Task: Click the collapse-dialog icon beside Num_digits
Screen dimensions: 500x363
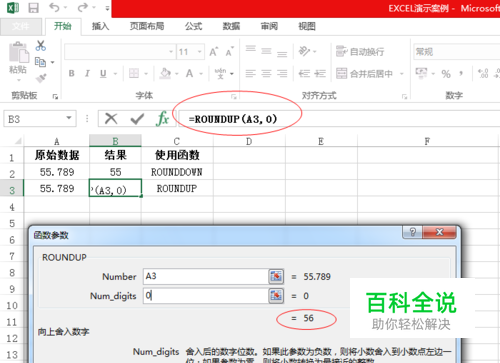Action: click(276, 296)
